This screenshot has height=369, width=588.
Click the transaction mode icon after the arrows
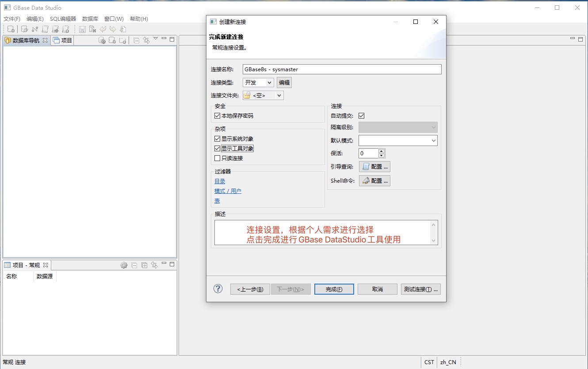123,29
